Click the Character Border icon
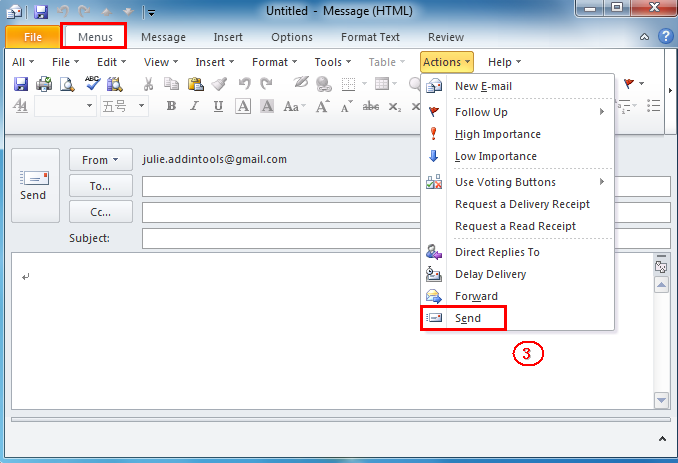Viewport: 678px width, 463px height. pos(243,106)
